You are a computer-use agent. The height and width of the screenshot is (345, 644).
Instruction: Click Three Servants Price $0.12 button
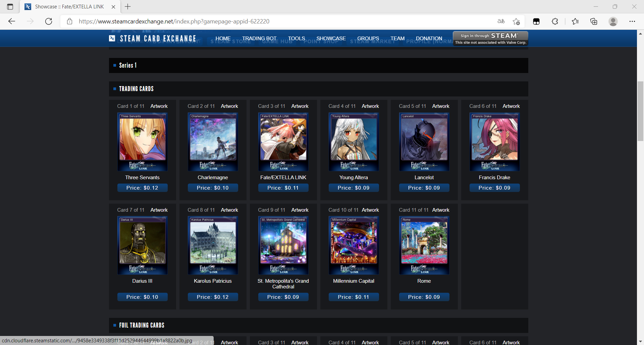tap(143, 188)
